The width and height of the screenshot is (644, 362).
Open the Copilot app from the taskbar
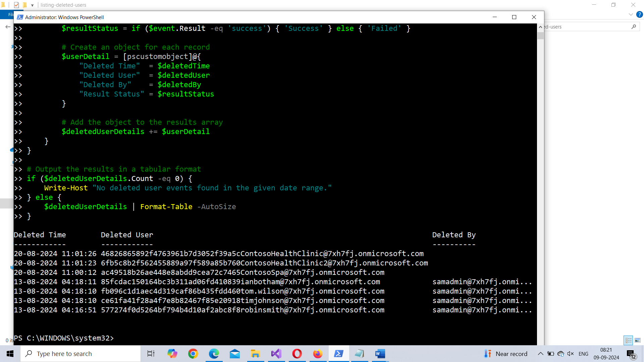(172, 354)
